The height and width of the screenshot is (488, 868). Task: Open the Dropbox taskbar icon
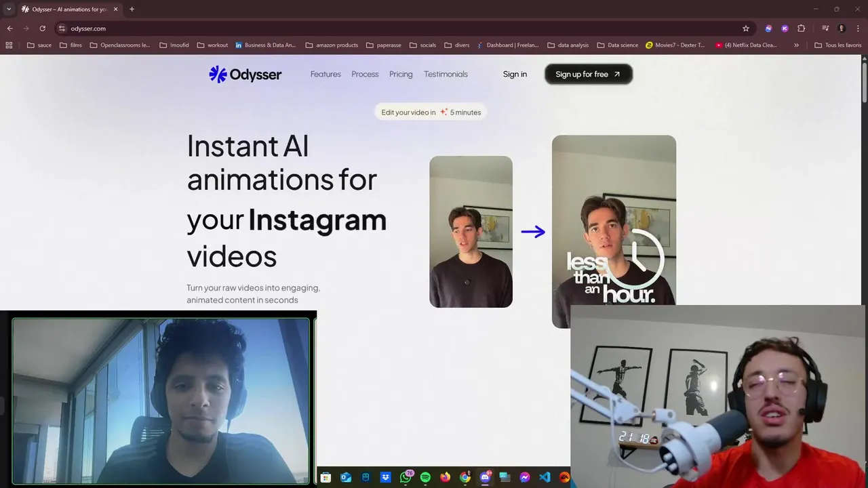point(385,477)
